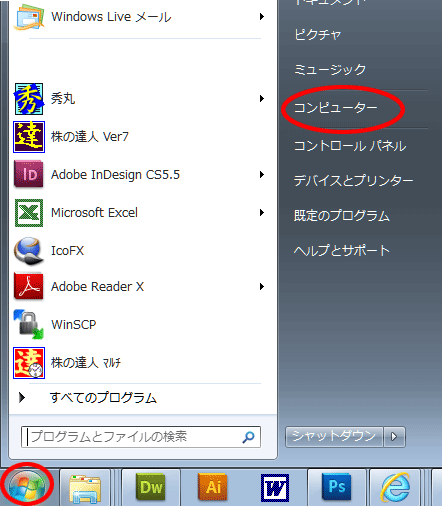Viewport: 442px width, 506px height.
Task: Launch Internet Explorer from the taskbar
Action: tap(395, 488)
